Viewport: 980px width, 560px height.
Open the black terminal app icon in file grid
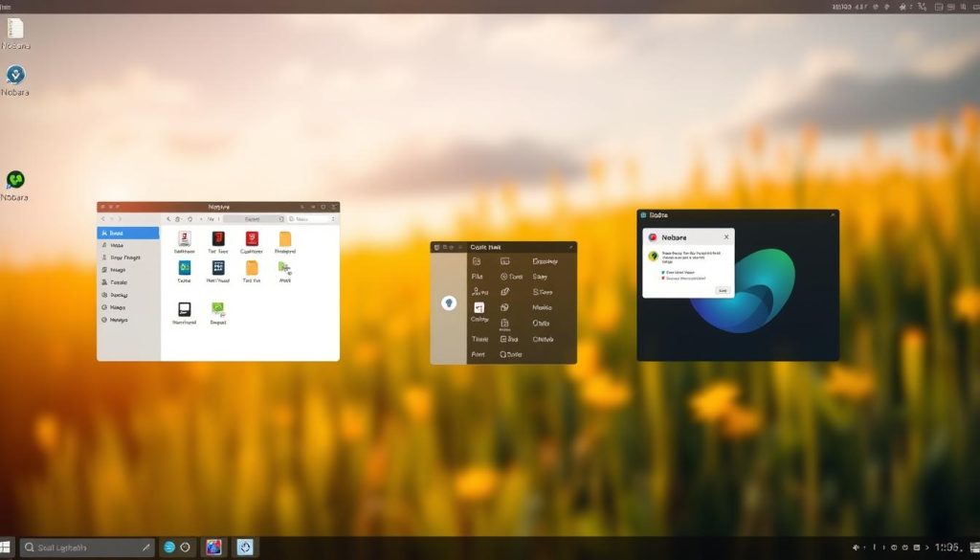pos(186,309)
